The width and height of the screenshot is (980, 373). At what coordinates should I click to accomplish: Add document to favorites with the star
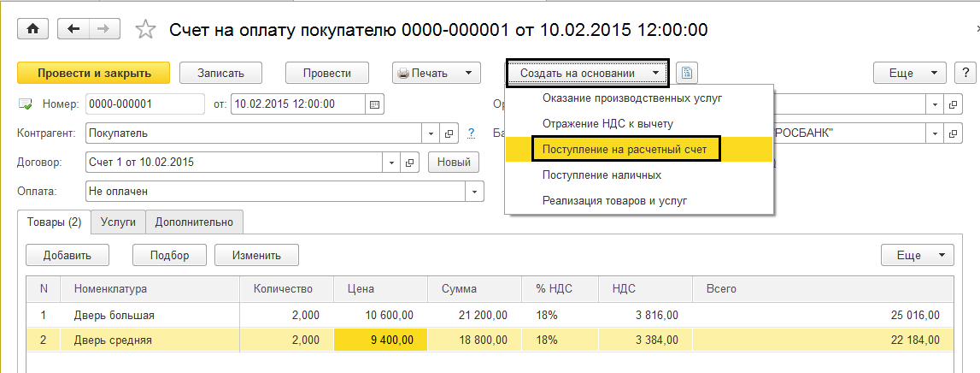tap(145, 29)
